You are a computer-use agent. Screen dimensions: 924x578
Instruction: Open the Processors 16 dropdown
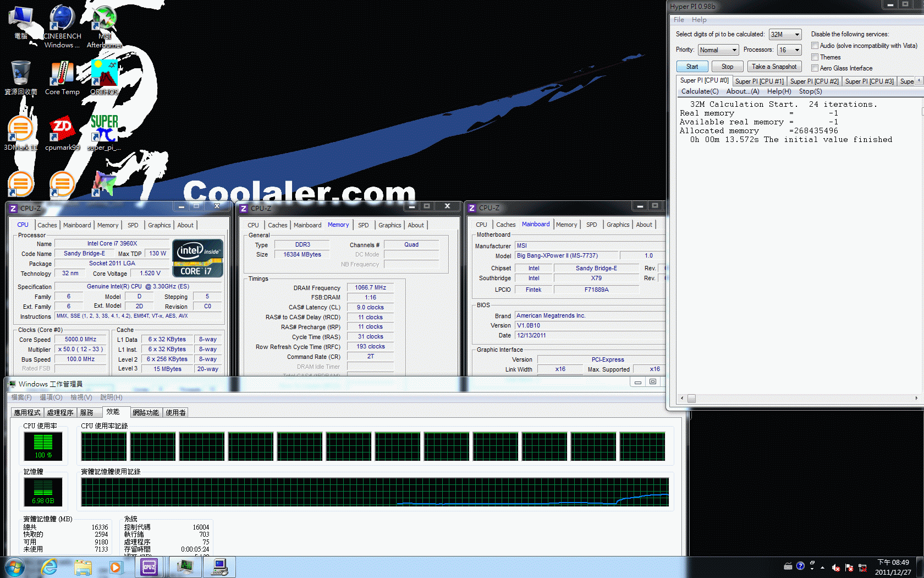click(x=789, y=50)
